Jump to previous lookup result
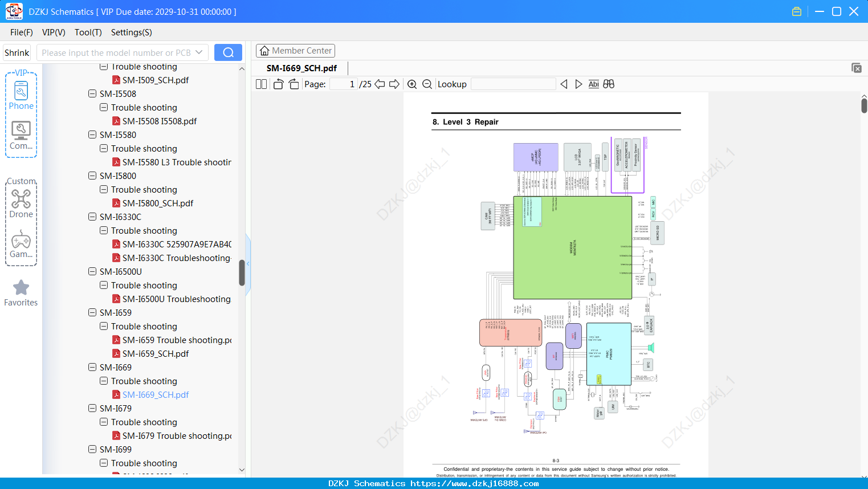This screenshot has width=868, height=489. 564,84
